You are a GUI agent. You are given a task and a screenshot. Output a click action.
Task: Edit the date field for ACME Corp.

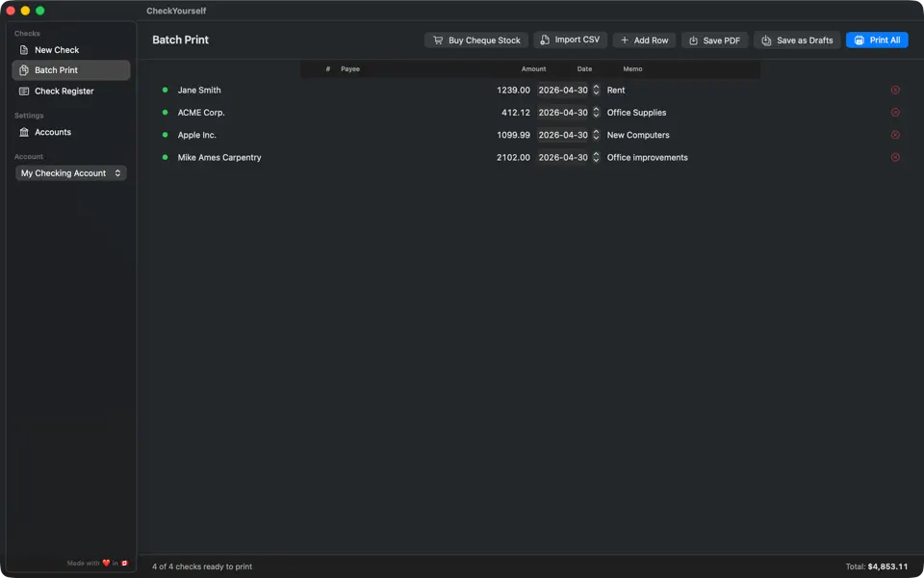coord(563,113)
